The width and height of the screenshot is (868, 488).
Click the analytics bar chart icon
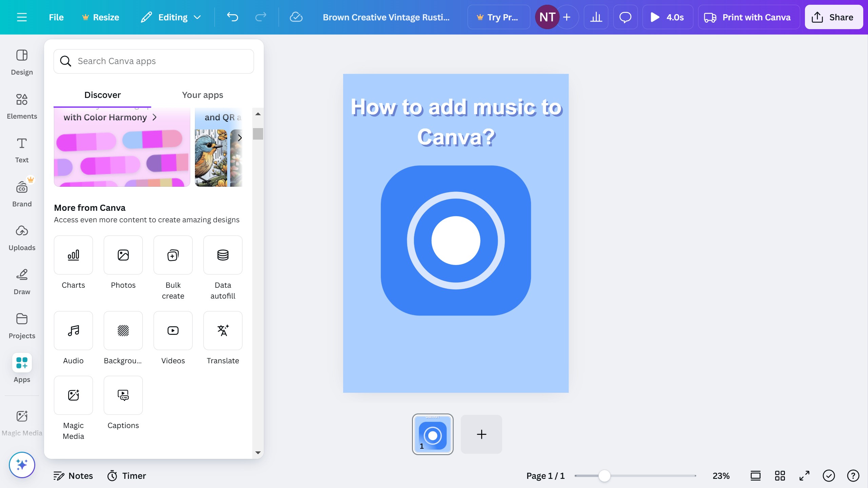click(x=596, y=17)
